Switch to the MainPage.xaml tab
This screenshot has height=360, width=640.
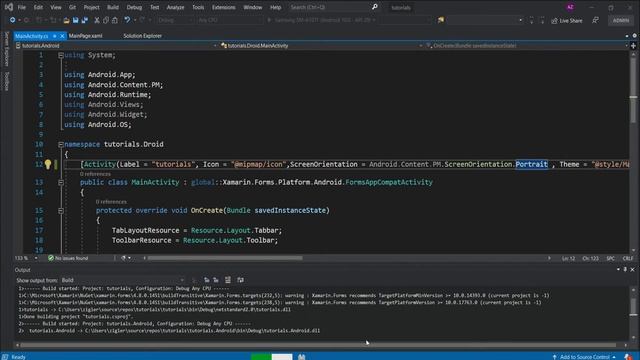86,36
